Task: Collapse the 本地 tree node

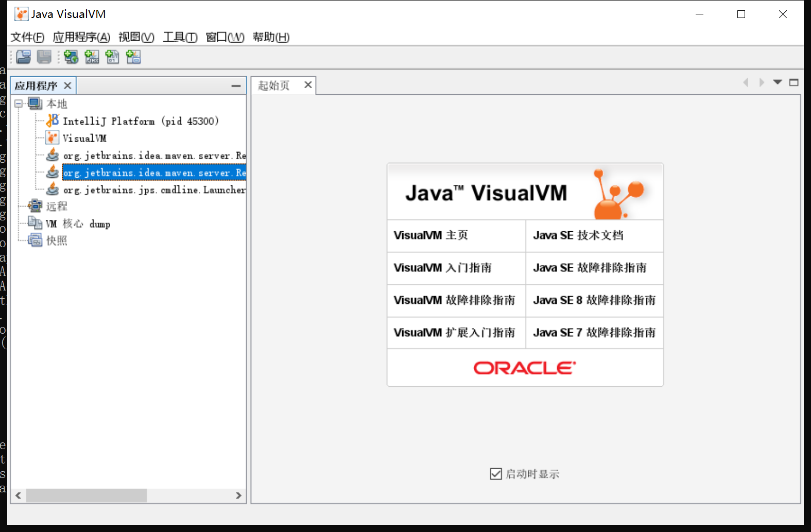Action: click(x=19, y=104)
